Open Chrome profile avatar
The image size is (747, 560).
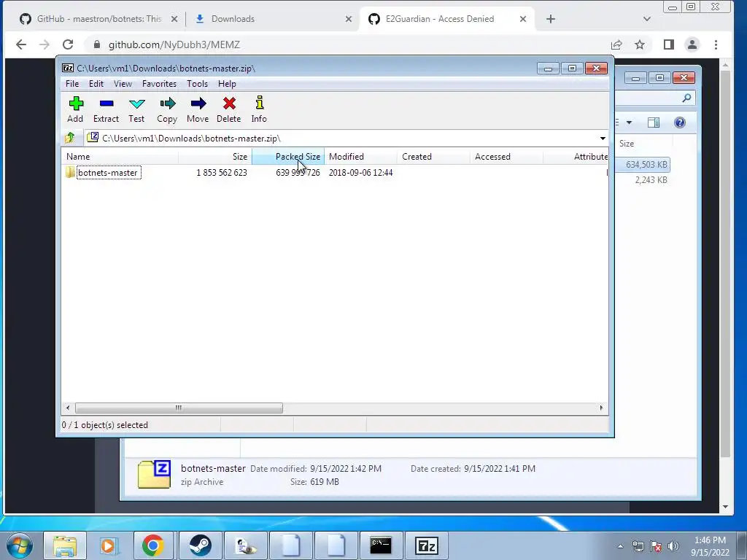tap(692, 44)
